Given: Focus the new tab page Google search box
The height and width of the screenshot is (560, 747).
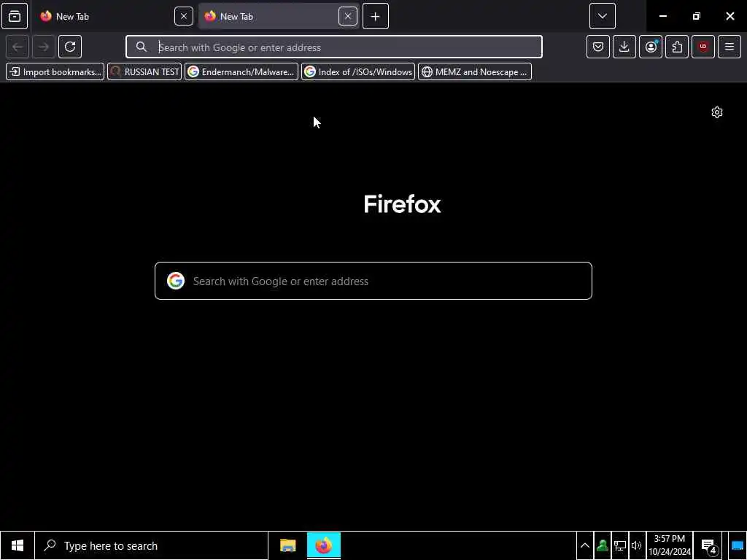Looking at the screenshot, I should point(373,281).
